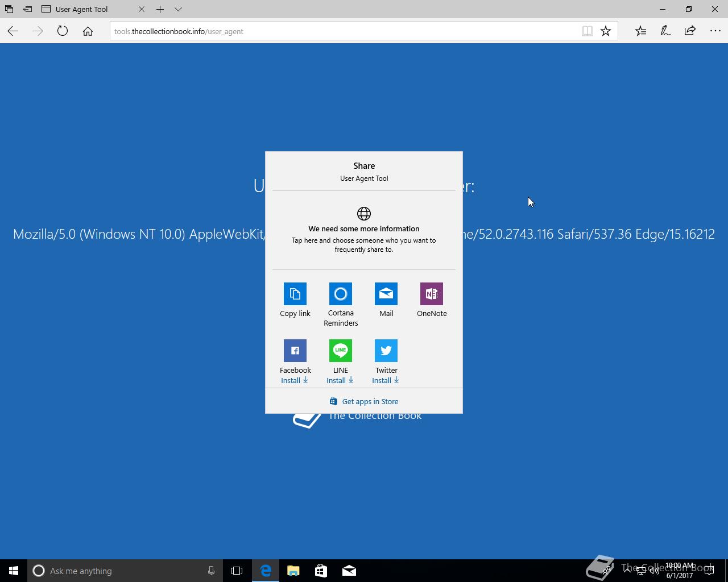Open the Store from the taskbar
Image resolution: width=728 pixels, height=582 pixels.
pyautogui.click(x=321, y=571)
